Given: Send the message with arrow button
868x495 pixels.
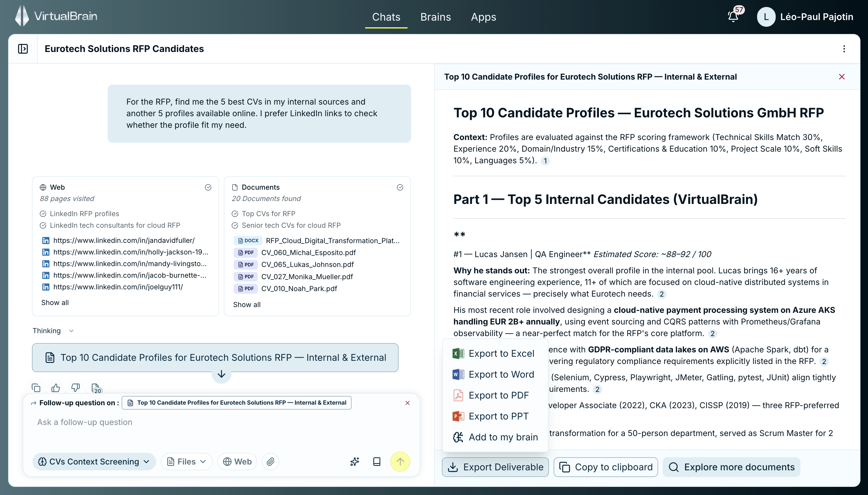Looking at the screenshot, I should (400, 462).
